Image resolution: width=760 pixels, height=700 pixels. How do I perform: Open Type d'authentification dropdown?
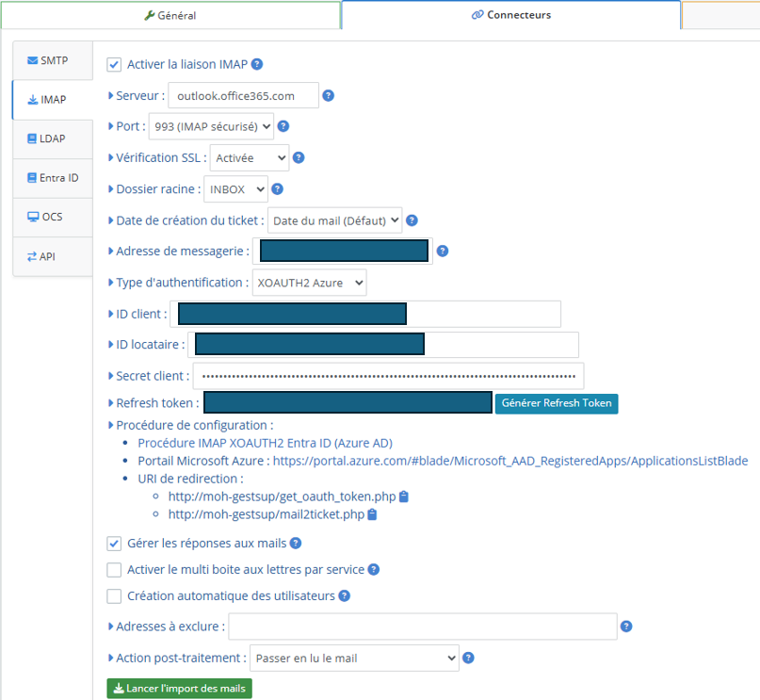309,283
